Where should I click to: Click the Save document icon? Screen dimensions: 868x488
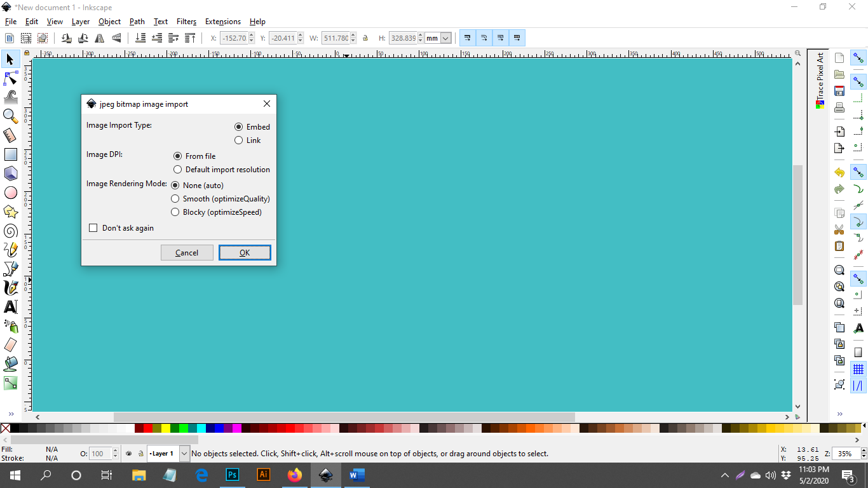tap(839, 91)
